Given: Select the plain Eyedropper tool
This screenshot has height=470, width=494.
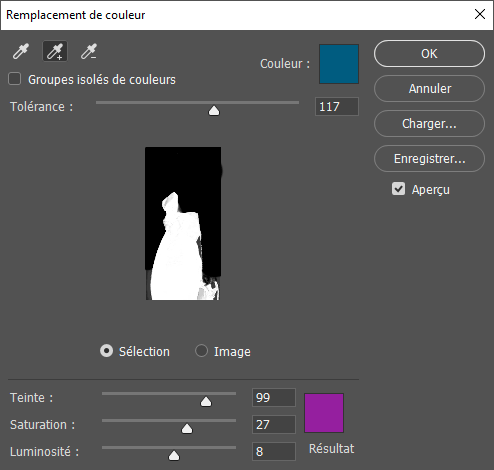Looking at the screenshot, I should click(x=21, y=52).
